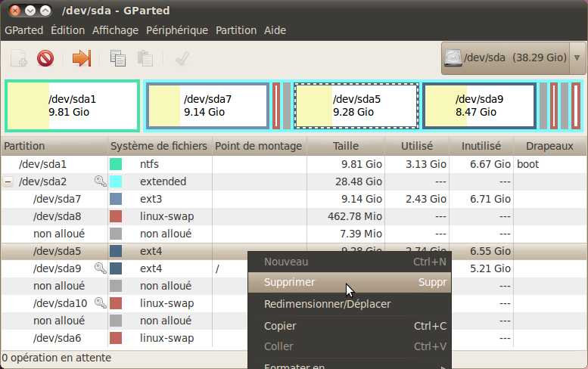This screenshot has height=369, width=588.
Task: Select the /dev/sda7 block in disk map
Action: click(207, 105)
